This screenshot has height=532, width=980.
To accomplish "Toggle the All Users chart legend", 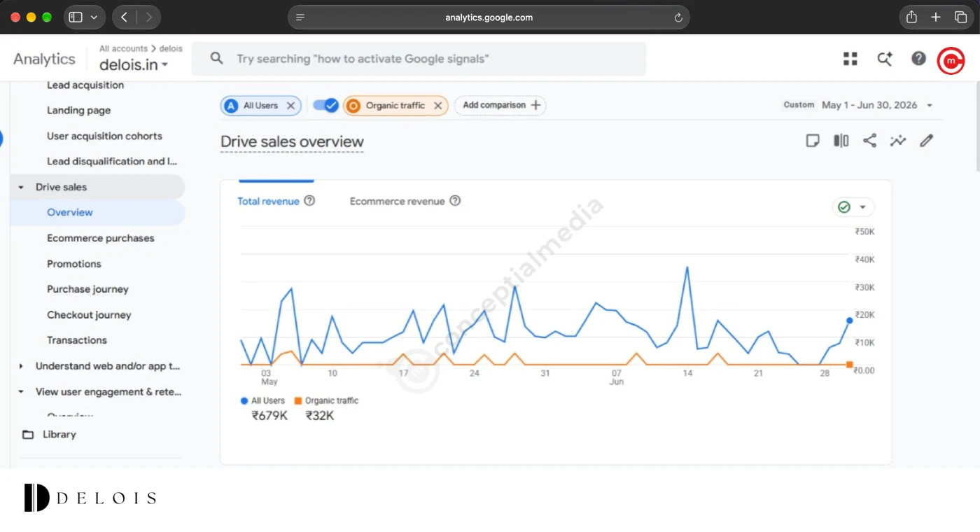I will point(262,401).
